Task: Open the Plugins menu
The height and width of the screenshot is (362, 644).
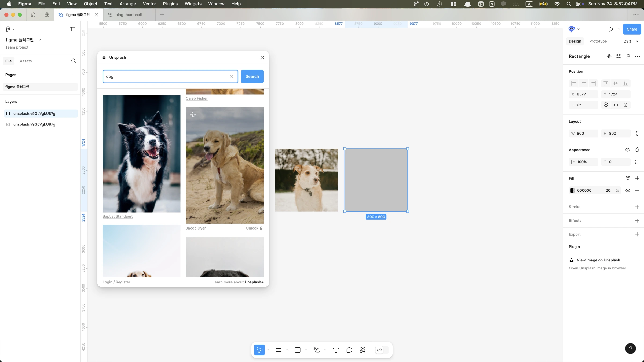Action: click(170, 4)
